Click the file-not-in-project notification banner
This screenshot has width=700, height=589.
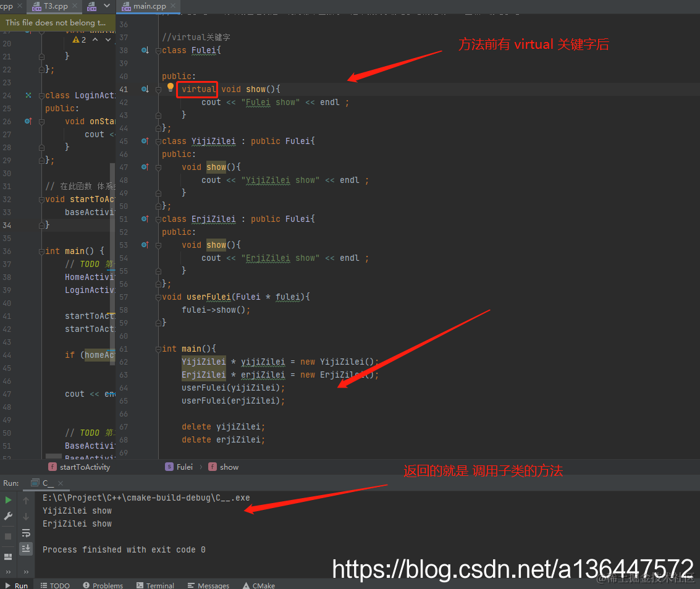57,22
